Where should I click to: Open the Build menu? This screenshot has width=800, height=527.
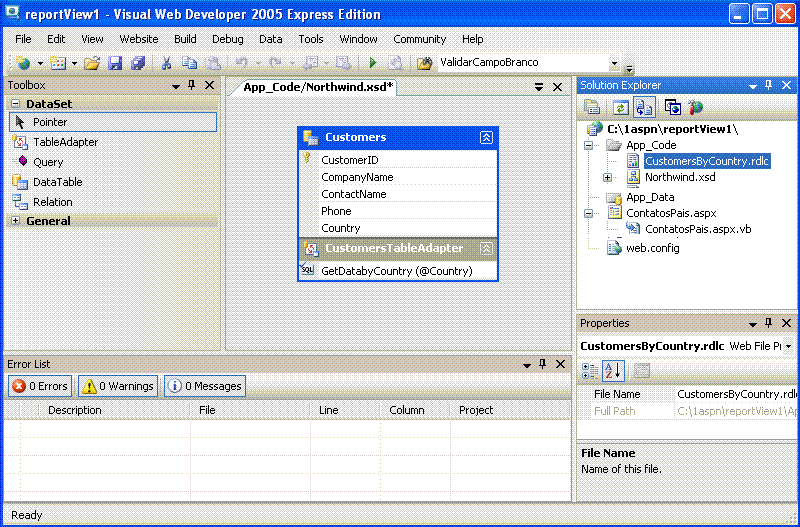click(x=185, y=39)
